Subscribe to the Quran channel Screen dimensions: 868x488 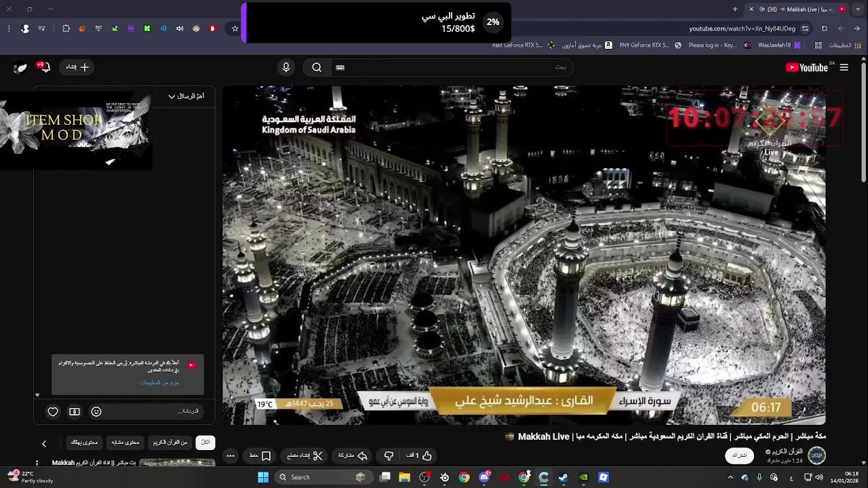(740, 455)
